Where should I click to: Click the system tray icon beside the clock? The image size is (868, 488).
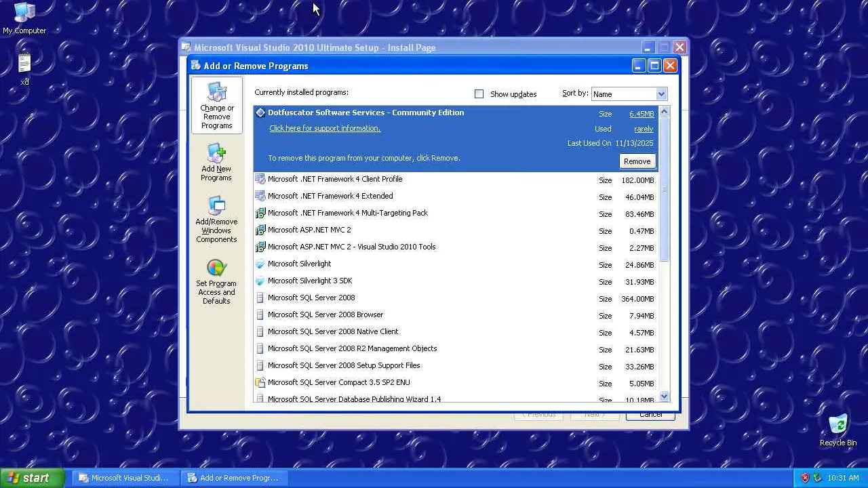coord(817,478)
